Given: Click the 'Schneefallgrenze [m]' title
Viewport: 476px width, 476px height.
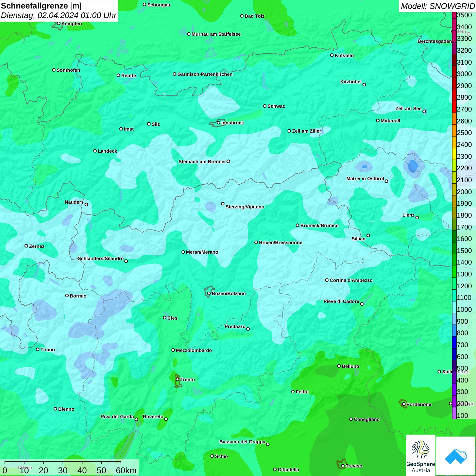Looking at the screenshot, I should [x=41, y=6].
